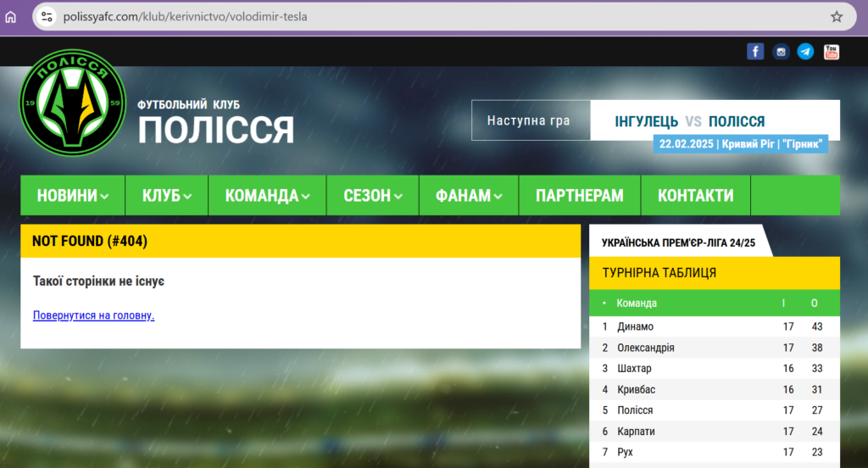Bookmark this page with star icon
868x468 pixels.
point(837,16)
